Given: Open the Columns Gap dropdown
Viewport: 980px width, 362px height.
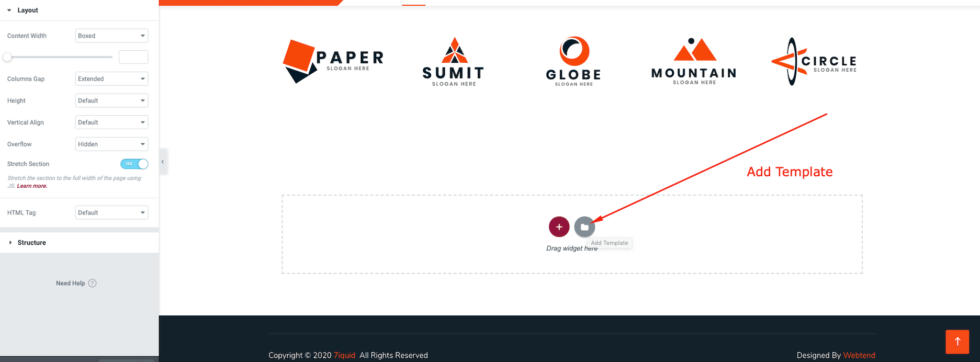Looking at the screenshot, I should (x=111, y=79).
